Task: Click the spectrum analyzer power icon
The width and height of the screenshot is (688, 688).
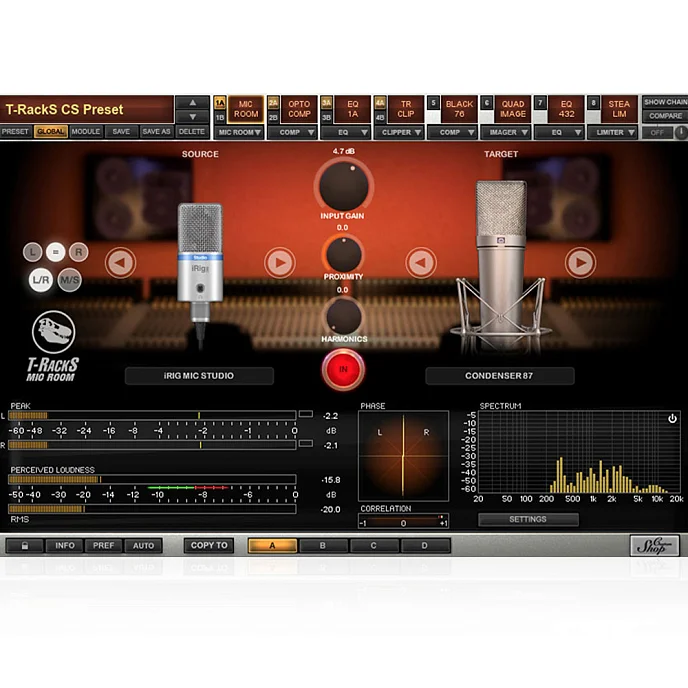Action: click(672, 418)
